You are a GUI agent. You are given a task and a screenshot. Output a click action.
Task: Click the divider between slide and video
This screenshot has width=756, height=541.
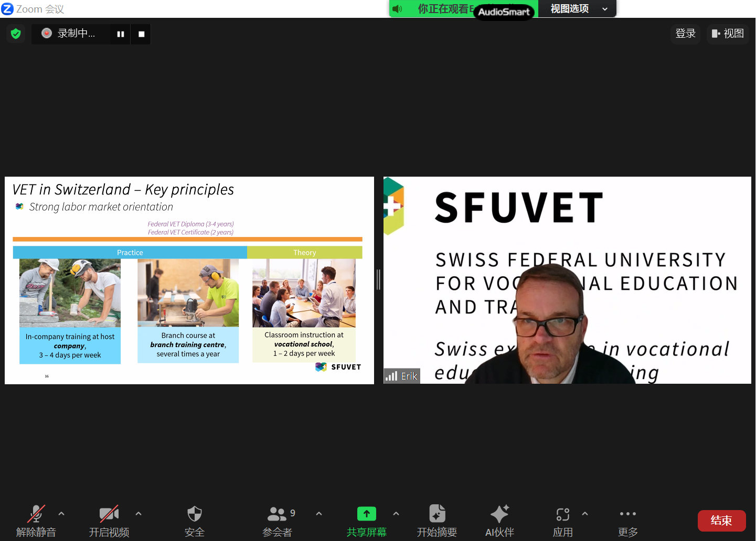coord(378,280)
